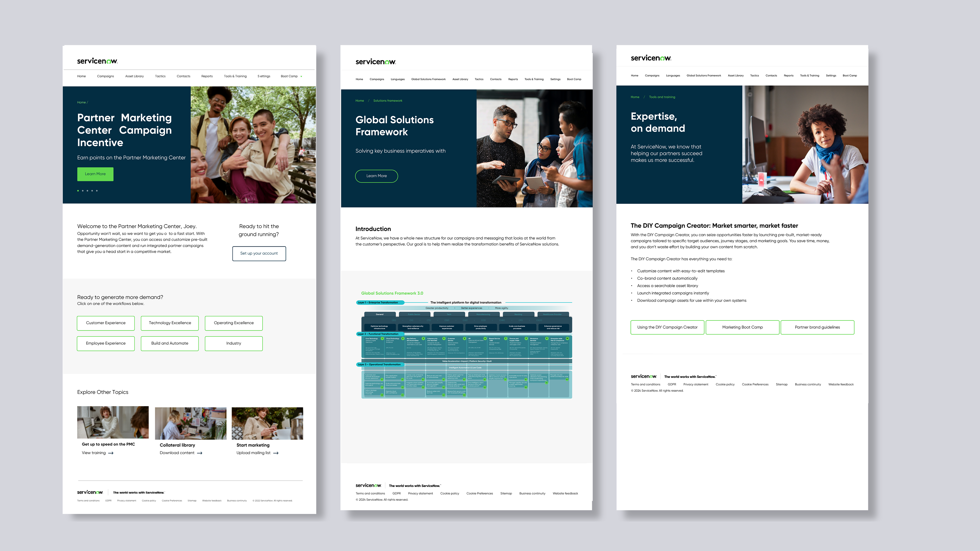Open Cookie policy in the right page footer
Image resolution: width=980 pixels, height=551 pixels.
coord(725,384)
